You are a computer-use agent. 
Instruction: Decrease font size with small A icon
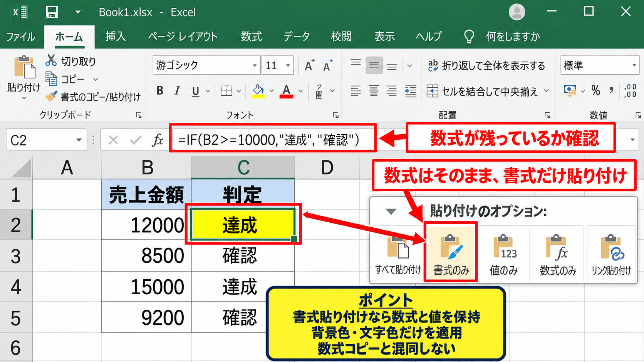[x=328, y=65]
